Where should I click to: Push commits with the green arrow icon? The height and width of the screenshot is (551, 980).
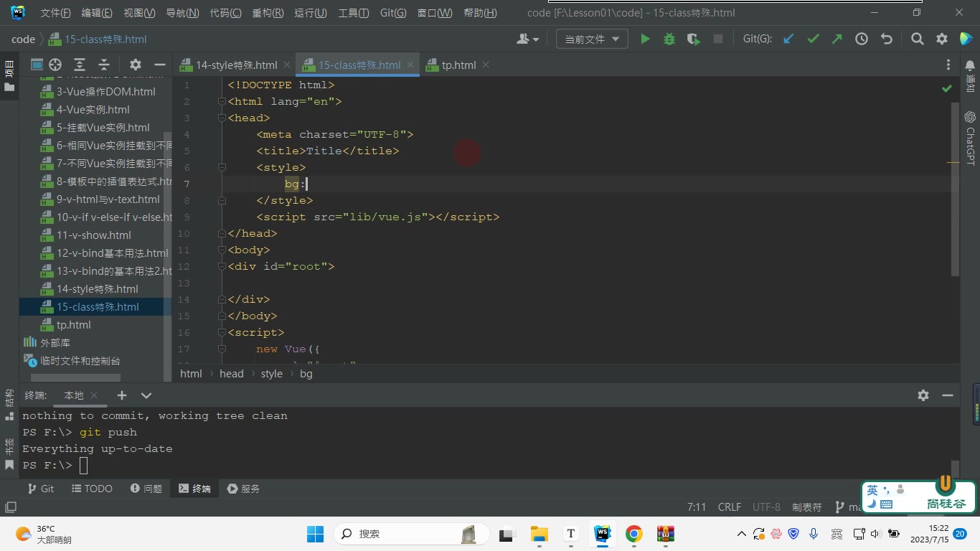pos(837,39)
